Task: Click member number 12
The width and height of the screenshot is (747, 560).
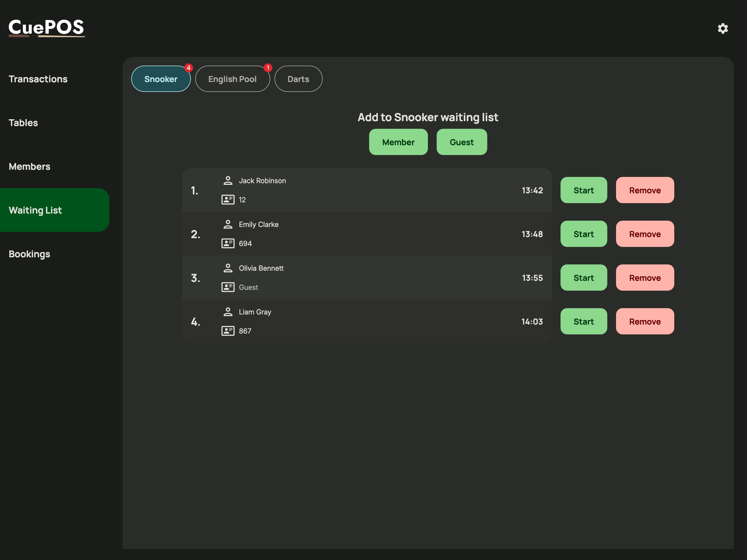Action: coord(242,200)
